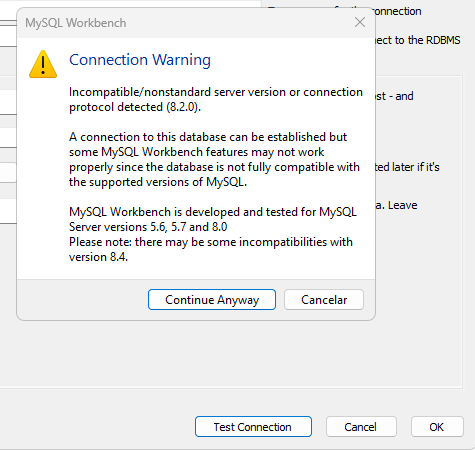Image resolution: width=475 pixels, height=450 pixels.
Task: Click the background text mentioning RDBMS
Action: [418, 40]
